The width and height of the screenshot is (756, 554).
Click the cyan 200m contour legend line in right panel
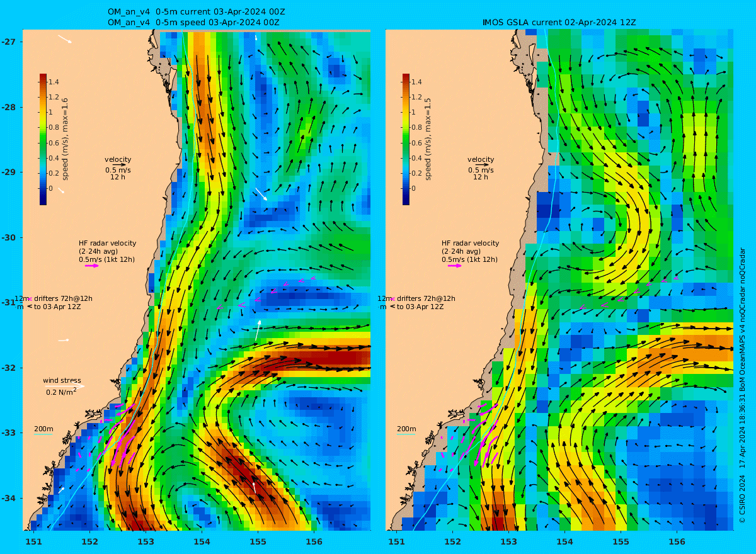pyautogui.click(x=406, y=434)
